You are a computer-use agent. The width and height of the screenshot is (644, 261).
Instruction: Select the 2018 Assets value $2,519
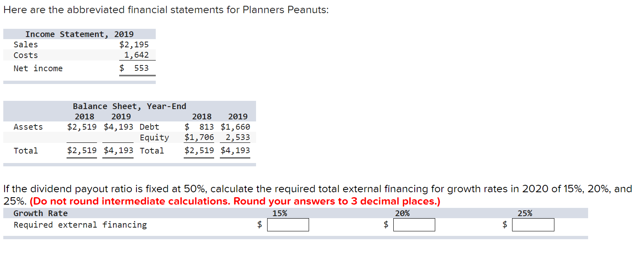(x=81, y=126)
